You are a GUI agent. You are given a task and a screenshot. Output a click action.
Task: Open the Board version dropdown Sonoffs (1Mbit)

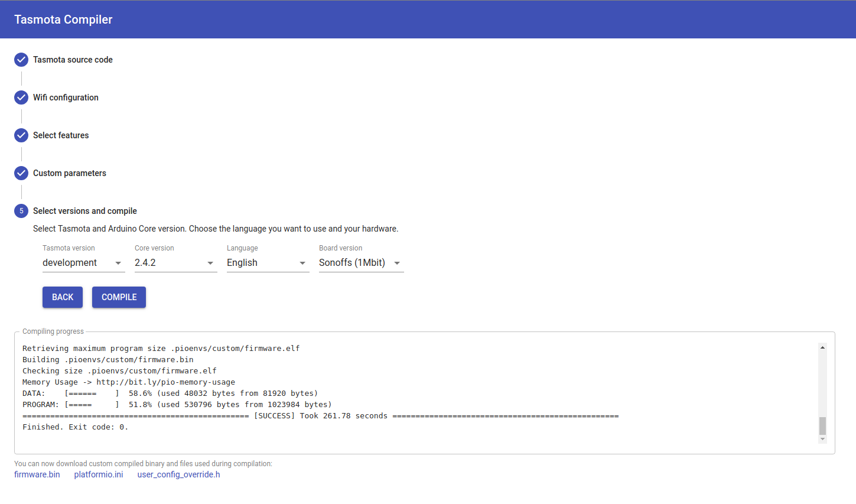(362, 263)
